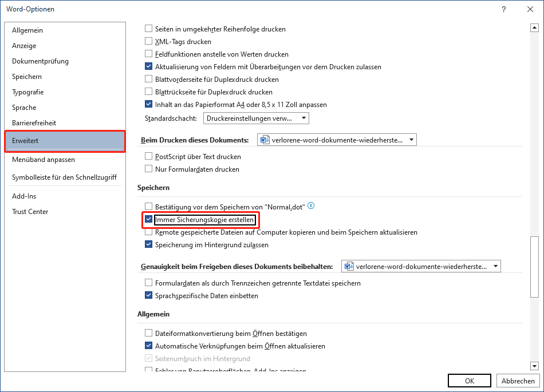
Task: Click the scrollbar down arrow
Action: [535, 366]
